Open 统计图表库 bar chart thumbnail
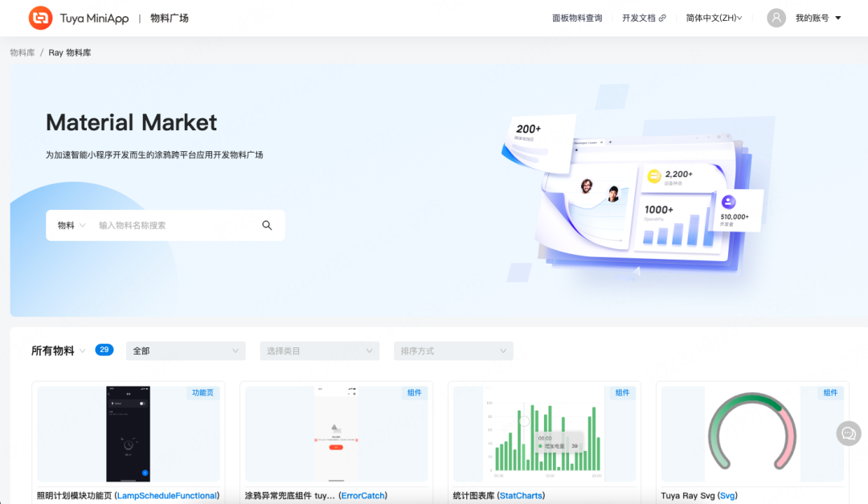This screenshot has height=504, width=868. [544, 433]
